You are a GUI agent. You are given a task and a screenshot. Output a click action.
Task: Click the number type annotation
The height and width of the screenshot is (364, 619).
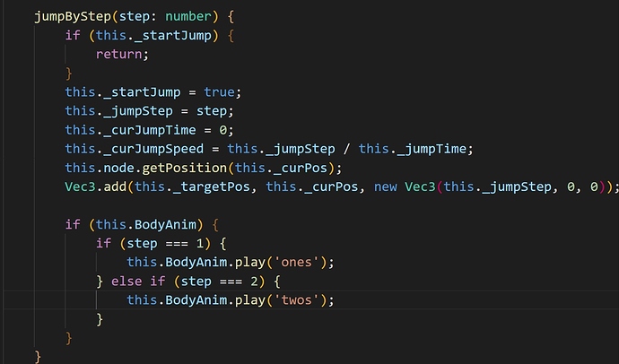[x=187, y=16]
